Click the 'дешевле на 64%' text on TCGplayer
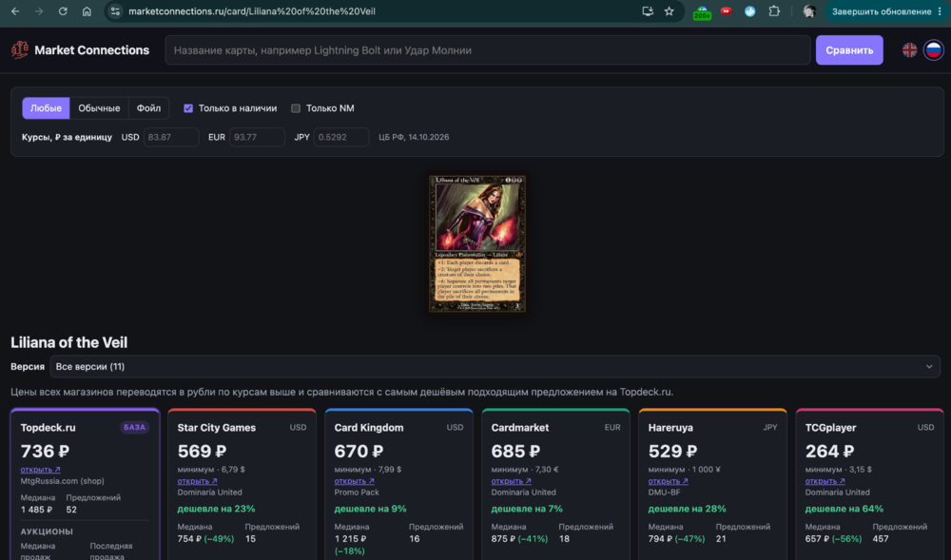Viewport: 951px width, 560px height. 844,509
